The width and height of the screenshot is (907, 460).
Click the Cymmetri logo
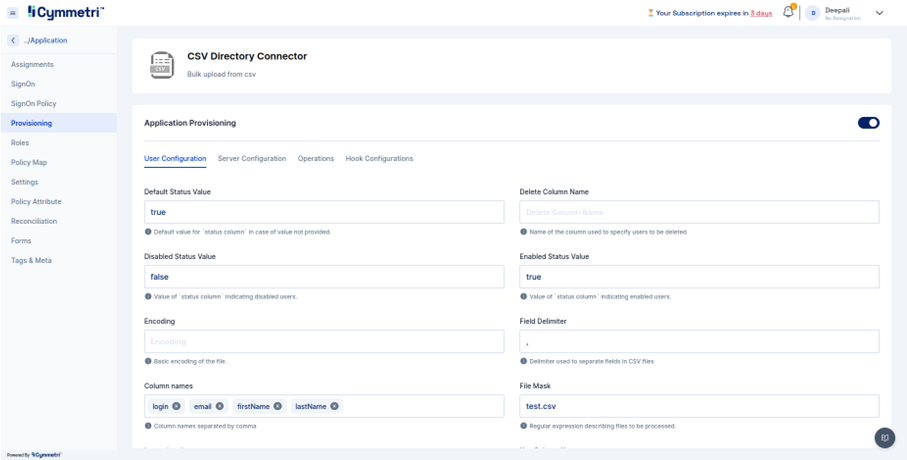click(66, 12)
